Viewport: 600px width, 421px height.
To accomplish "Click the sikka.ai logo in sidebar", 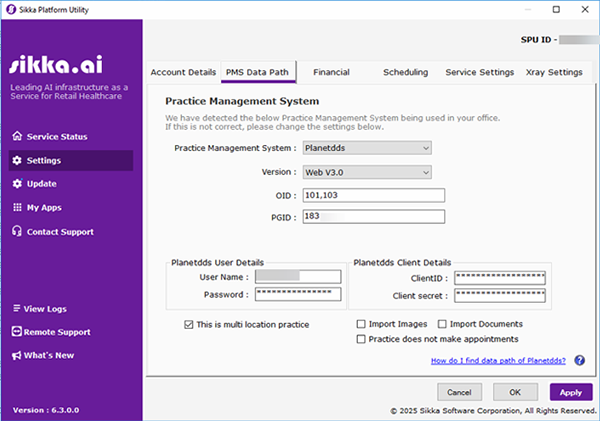I will [56, 64].
